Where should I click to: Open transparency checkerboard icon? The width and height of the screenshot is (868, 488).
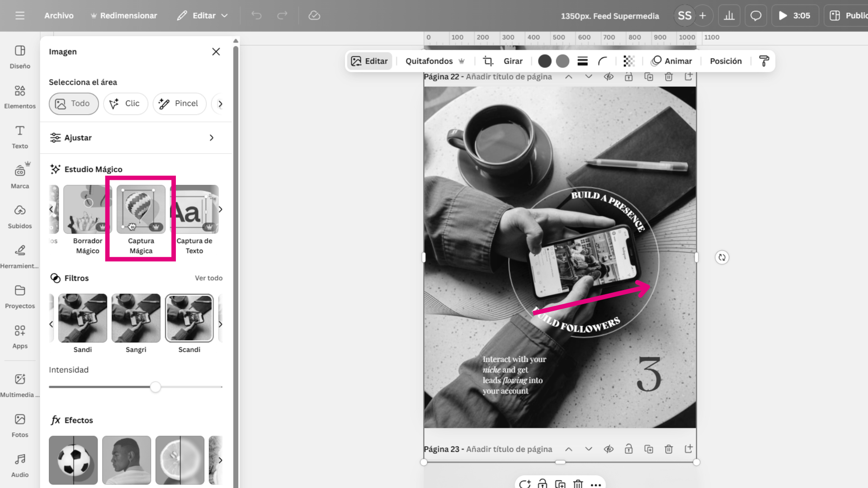[629, 61]
